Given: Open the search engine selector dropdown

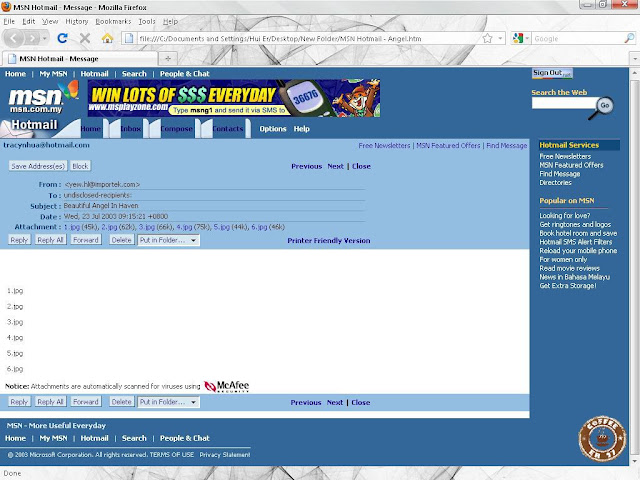Looking at the screenshot, I should pos(527,38).
